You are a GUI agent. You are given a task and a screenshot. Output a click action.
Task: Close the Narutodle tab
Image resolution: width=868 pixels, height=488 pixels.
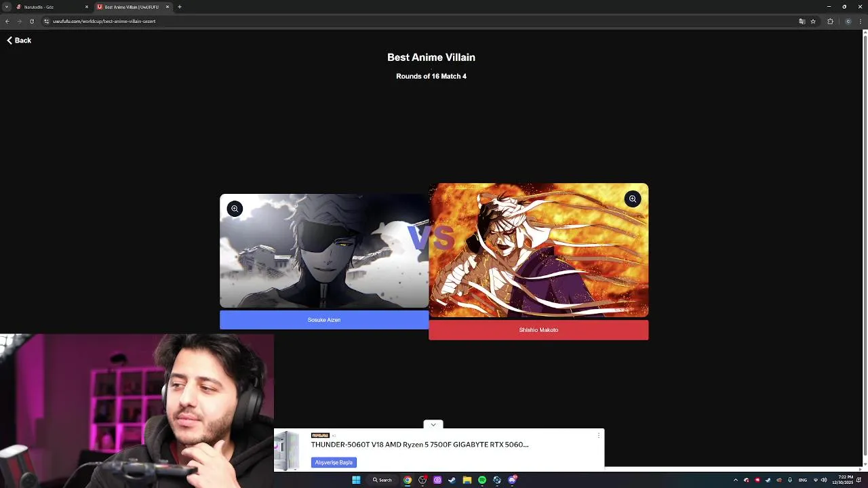86,7
